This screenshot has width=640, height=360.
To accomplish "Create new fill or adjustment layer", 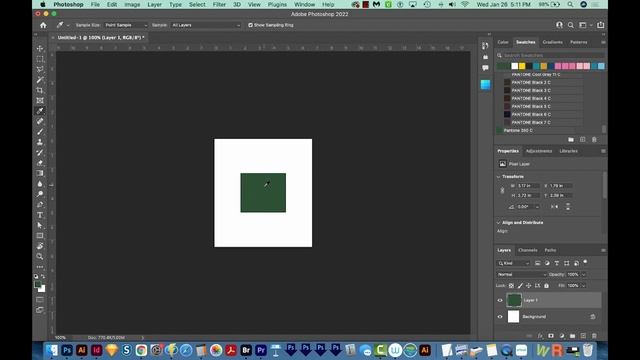I will [562, 336].
